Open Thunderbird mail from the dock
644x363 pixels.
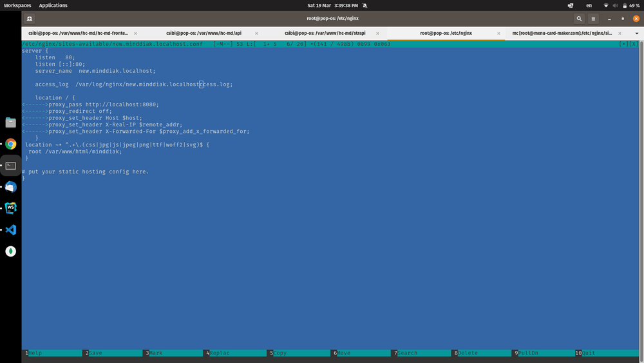click(10, 187)
